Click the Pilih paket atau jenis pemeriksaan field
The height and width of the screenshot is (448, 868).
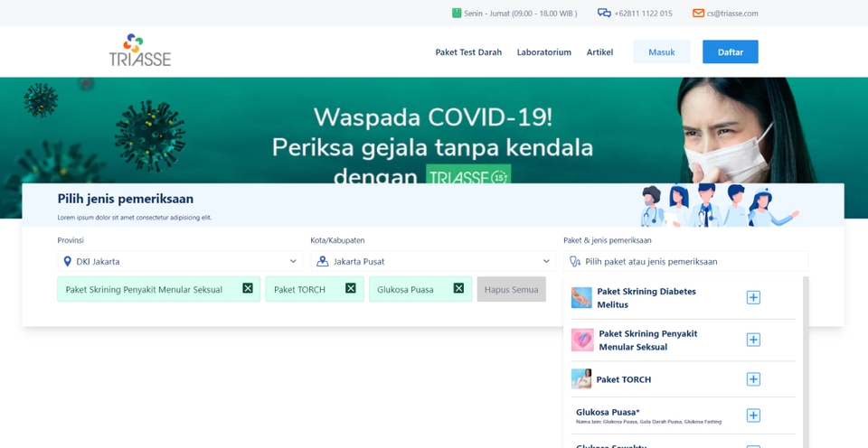point(686,261)
